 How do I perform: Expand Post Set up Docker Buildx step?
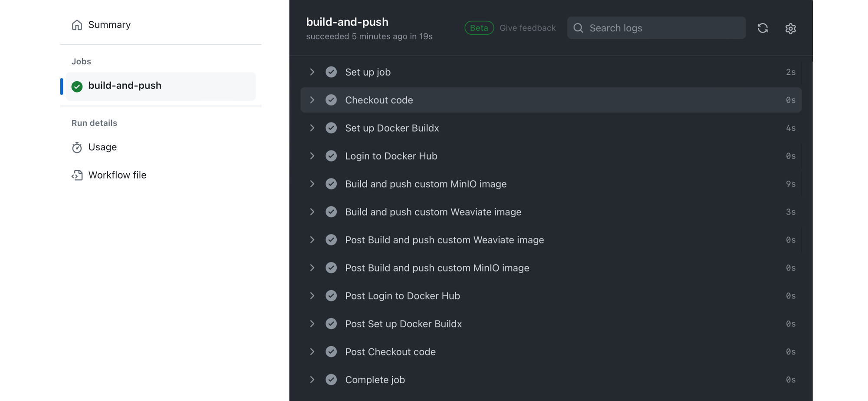[312, 324]
